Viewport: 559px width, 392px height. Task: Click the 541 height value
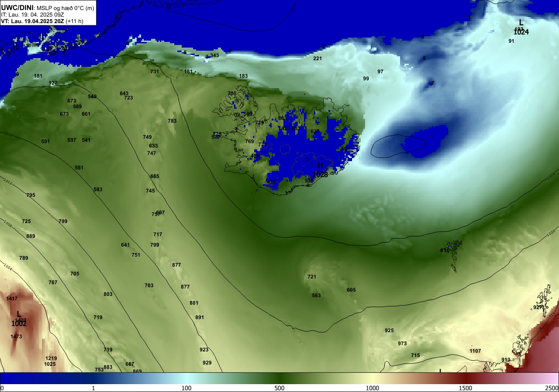click(86, 140)
